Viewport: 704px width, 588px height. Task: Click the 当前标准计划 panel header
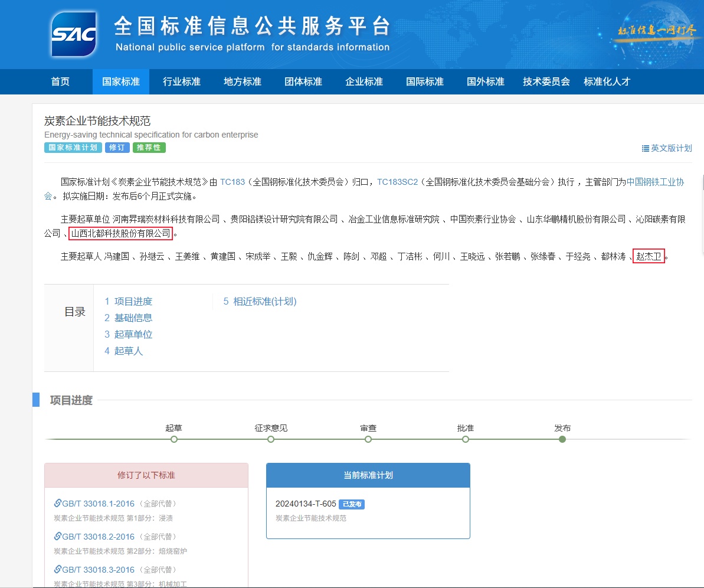point(368,475)
